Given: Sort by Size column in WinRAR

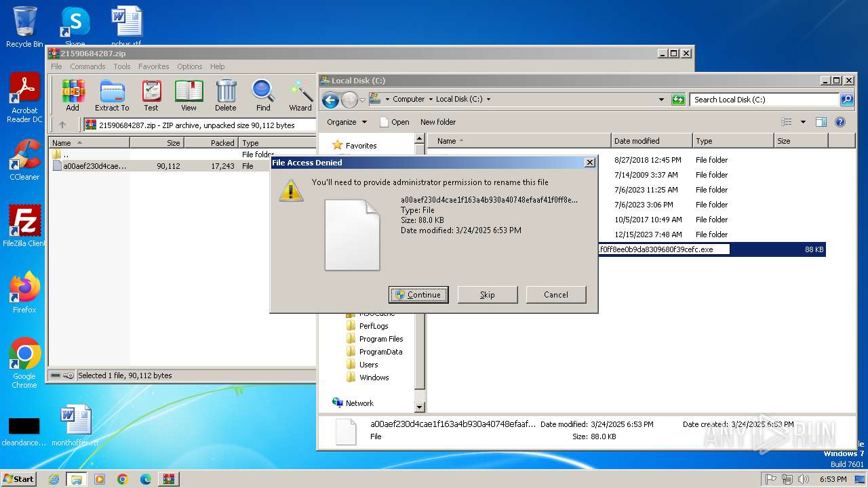Looking at the screenshot, I should [x=157, y=143].
